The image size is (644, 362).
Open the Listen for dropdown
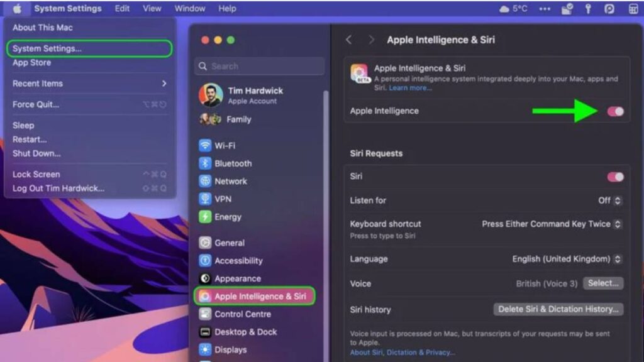(609, 200)
